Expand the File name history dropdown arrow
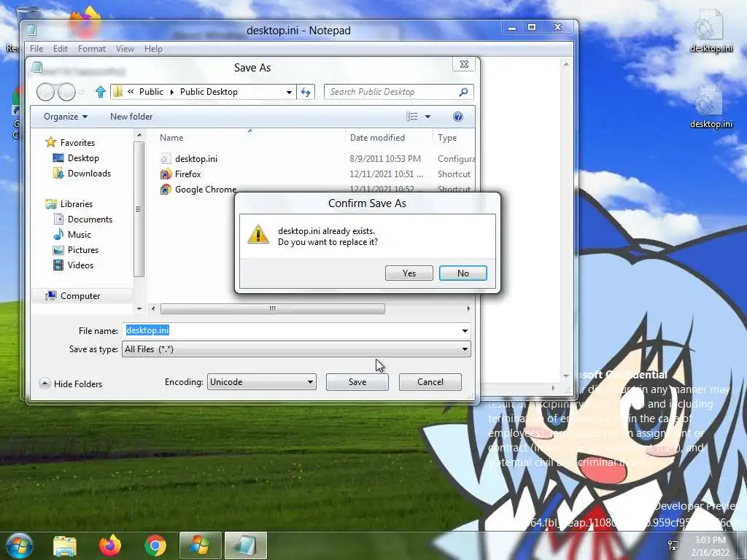Screen dimensions: 747x560 [x=465, y=330]
